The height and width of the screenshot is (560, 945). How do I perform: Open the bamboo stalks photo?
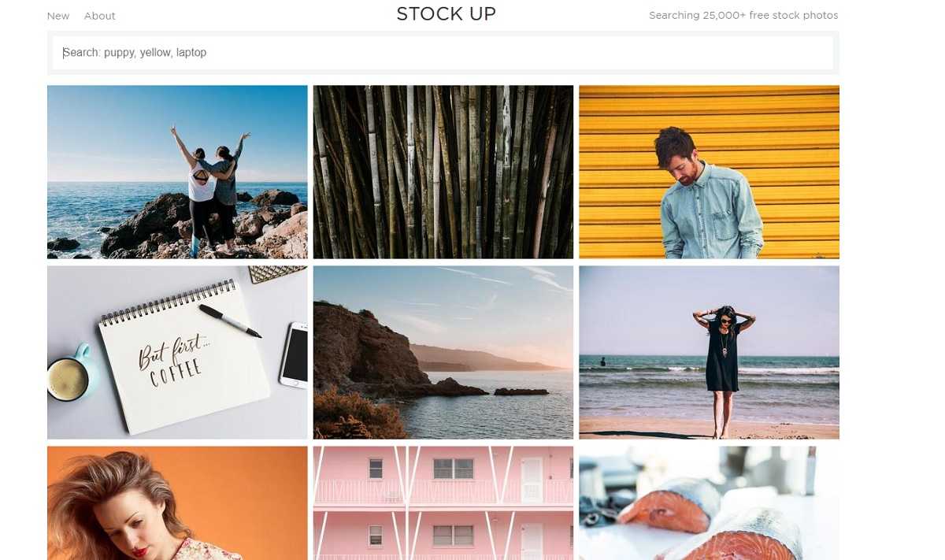(443, 172)
